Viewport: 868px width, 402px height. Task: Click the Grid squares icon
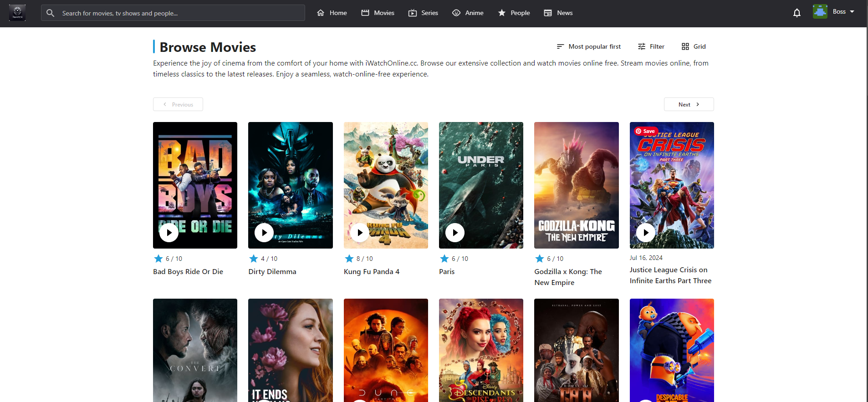[685, 46]
